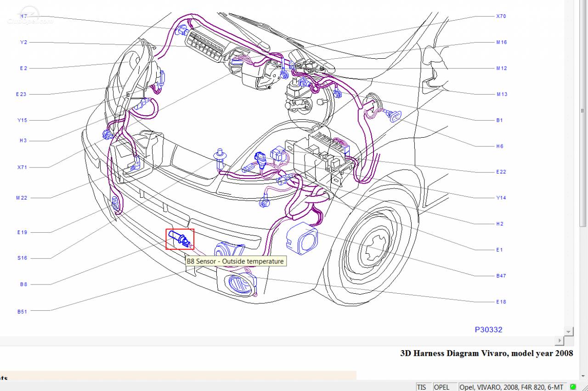The height and width of the screenshot is (391, 588).
Task: Select the M22 component label
Action: (x=22, y=198)
